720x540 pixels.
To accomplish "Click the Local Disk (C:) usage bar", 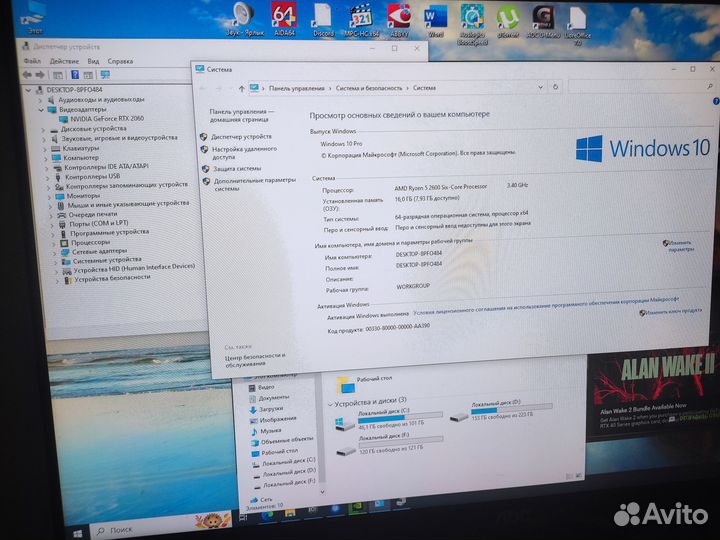I will click(400, 417).
